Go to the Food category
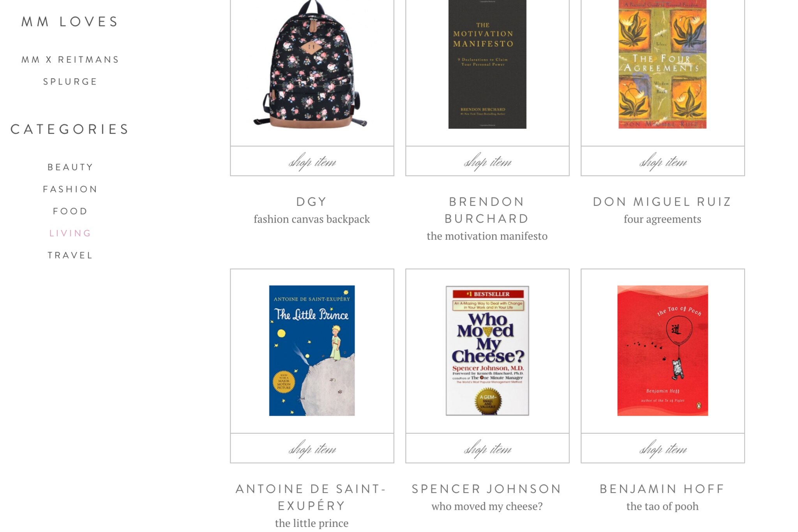This screenshot has width=798, height=532. click(70, 211)
